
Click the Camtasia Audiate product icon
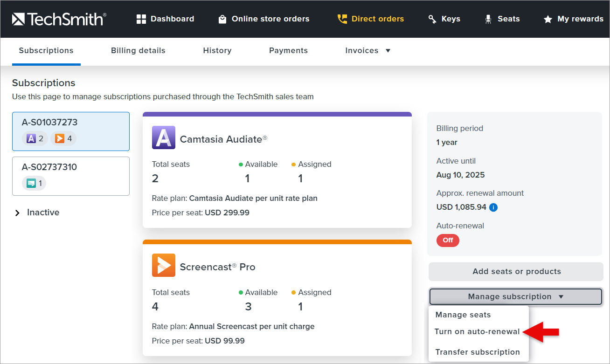pos(164,137)
